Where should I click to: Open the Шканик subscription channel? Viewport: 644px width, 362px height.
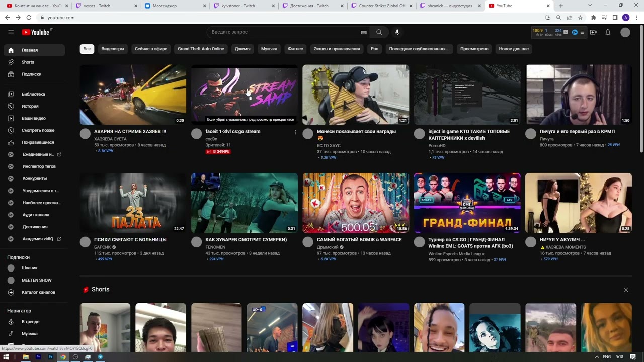(34, 268)
